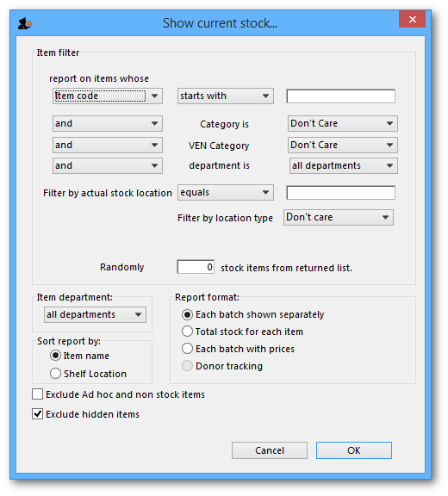Close the Show current stock dialog
Image resolution: width=448 pixels, height=496 pixels.
tap(413, 19)
